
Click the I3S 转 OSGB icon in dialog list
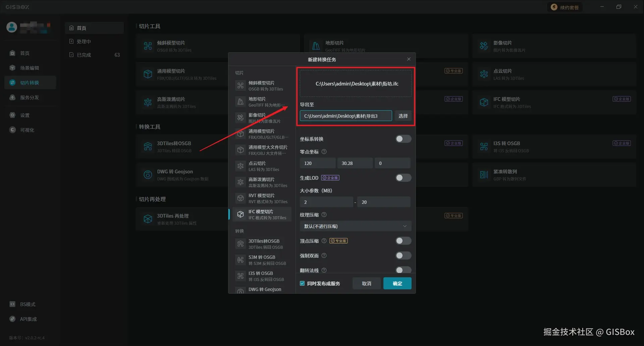240,276
